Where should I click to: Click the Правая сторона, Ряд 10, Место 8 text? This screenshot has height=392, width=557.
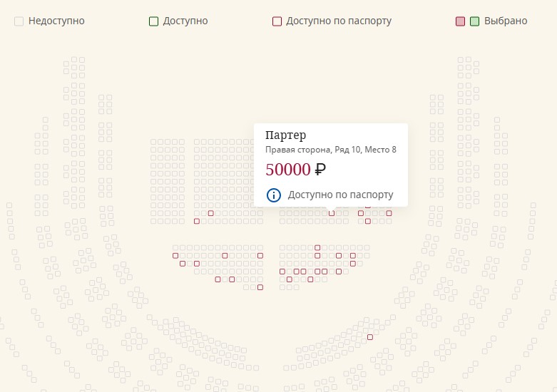[x=331, y=150]
